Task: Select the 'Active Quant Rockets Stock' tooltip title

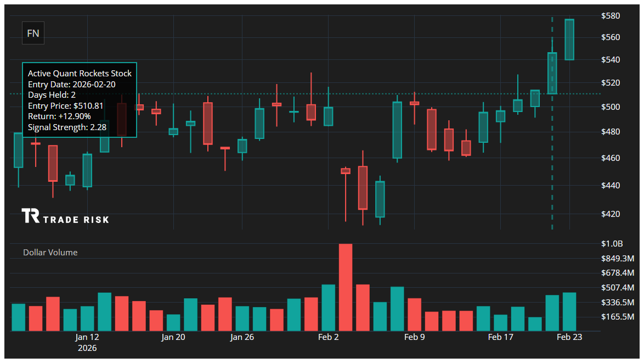Action: (x=80, y=74)
